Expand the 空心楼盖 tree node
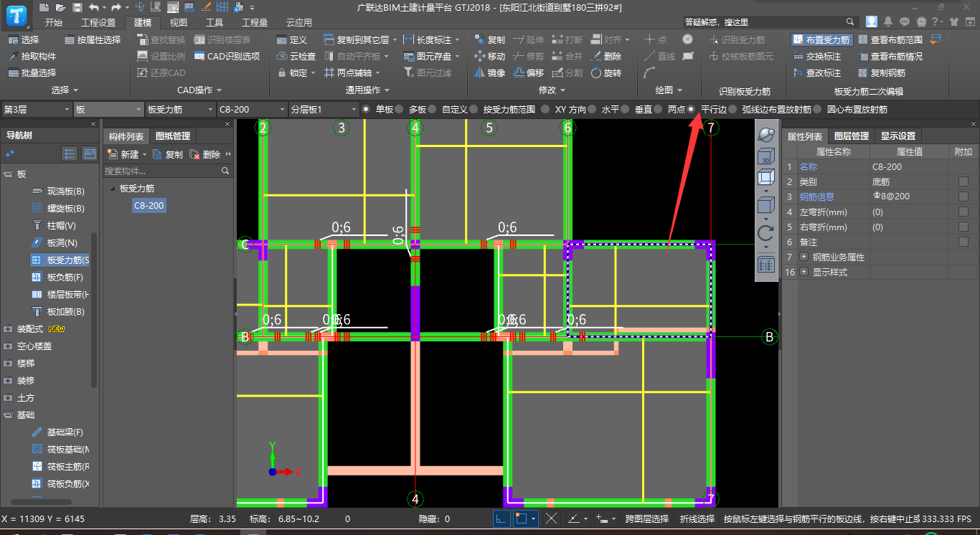 pyautogui.click(x=8, y=346)
